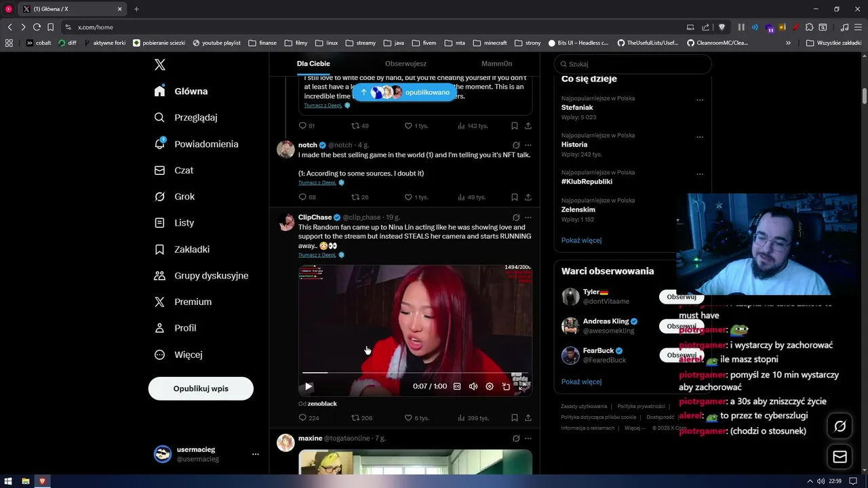Open FearBuck profile

[598, 350]
